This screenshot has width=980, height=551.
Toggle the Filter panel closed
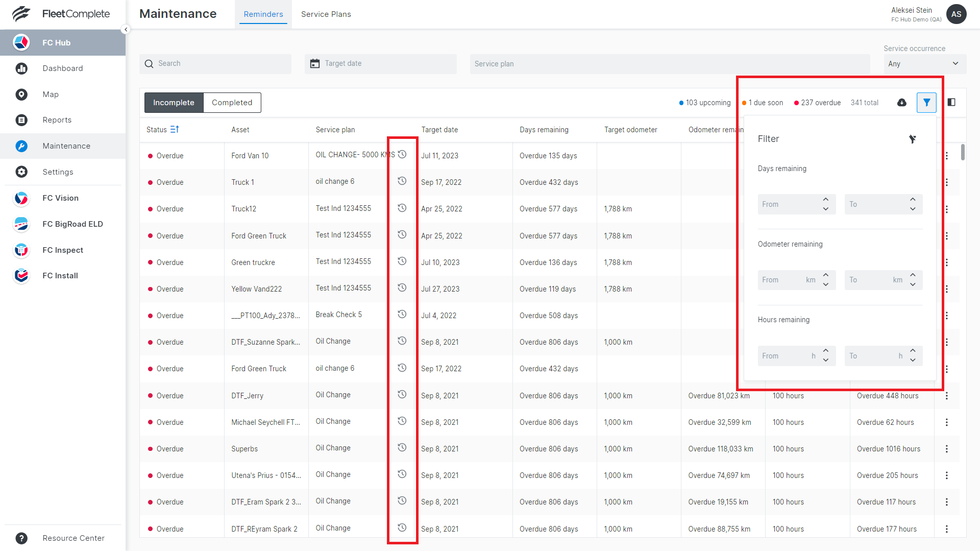click(x=926, y=103)
